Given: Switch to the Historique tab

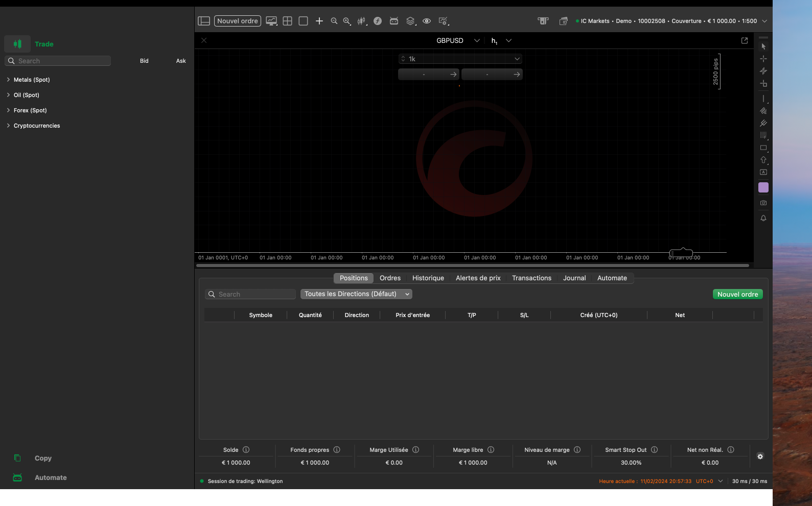Looking at the screenshot, I should [x=428, y=278].
